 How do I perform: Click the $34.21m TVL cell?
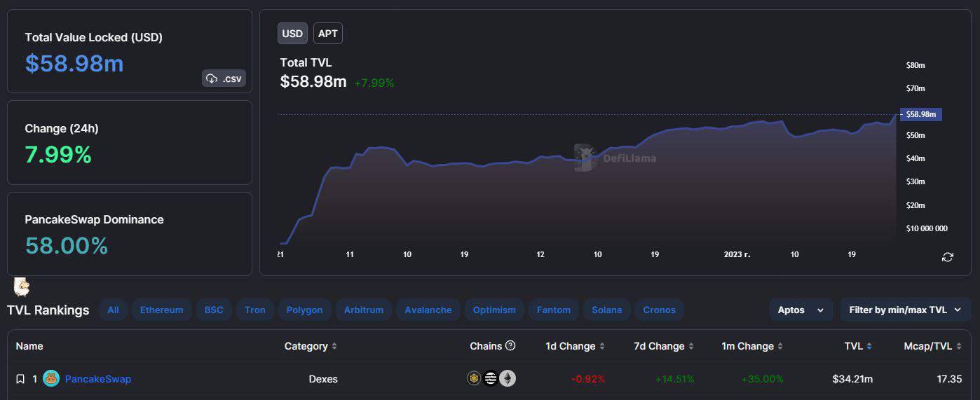tap(852, 379)
